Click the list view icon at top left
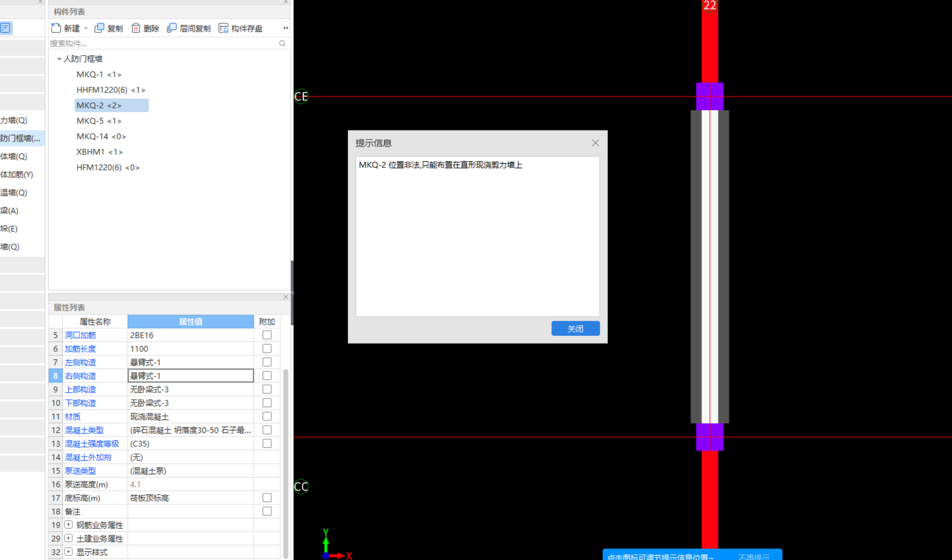 point(6,28)
